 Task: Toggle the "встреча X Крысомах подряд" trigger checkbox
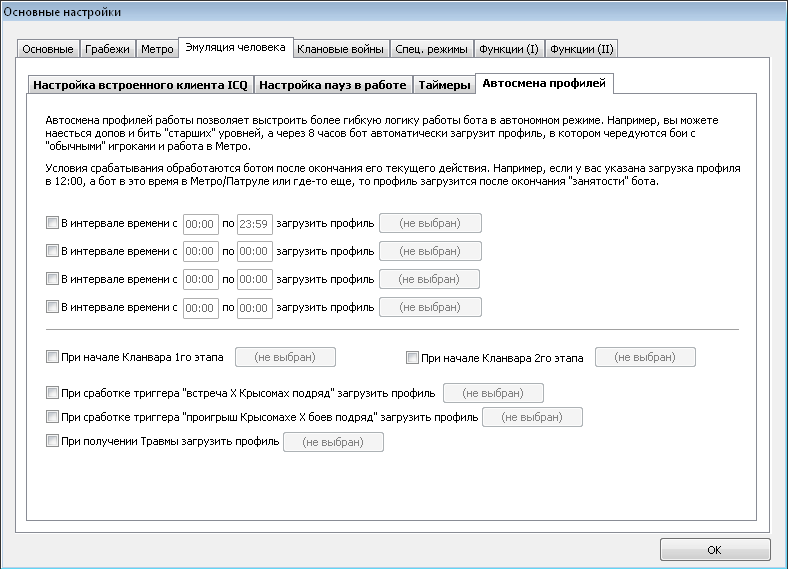pos(52,393)
